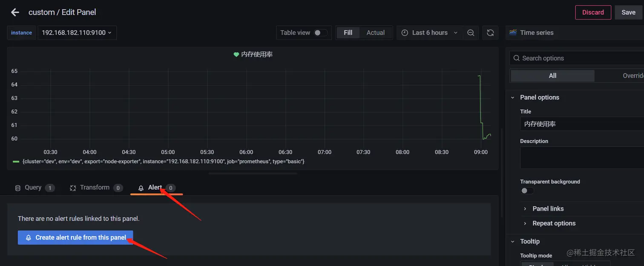Click the Title field containing 内存使用率
The height and width of the screenshot is (266, 644).
point(582,124)
